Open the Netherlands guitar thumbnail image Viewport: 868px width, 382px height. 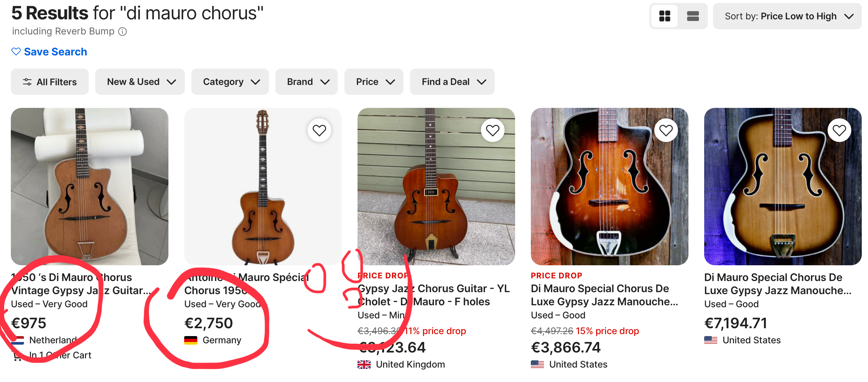point(89,186)
